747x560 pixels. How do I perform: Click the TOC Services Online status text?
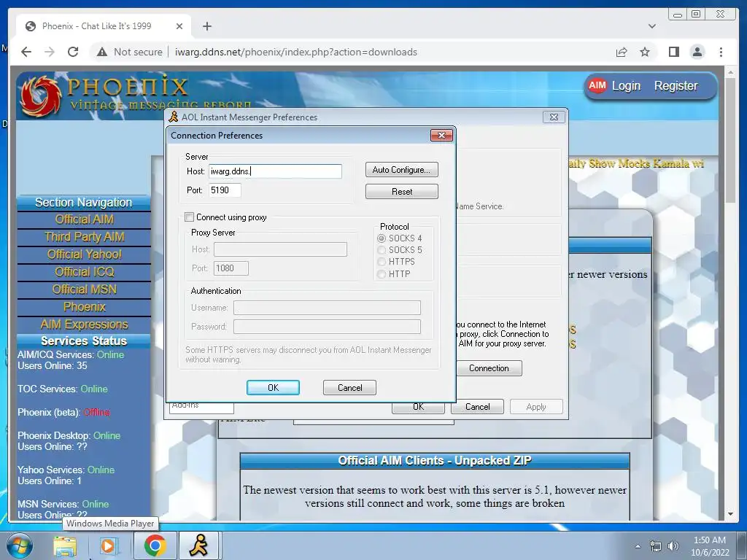[63, 389]
